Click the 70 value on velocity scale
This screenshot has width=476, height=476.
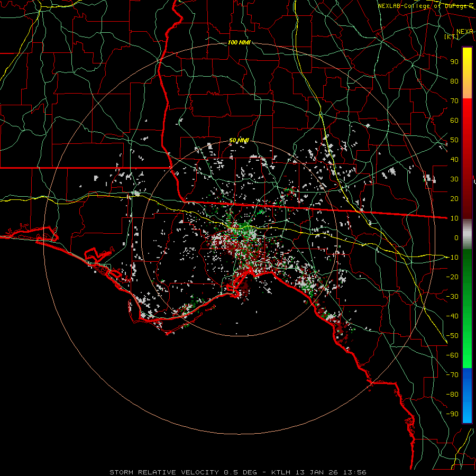coord(454,101)
